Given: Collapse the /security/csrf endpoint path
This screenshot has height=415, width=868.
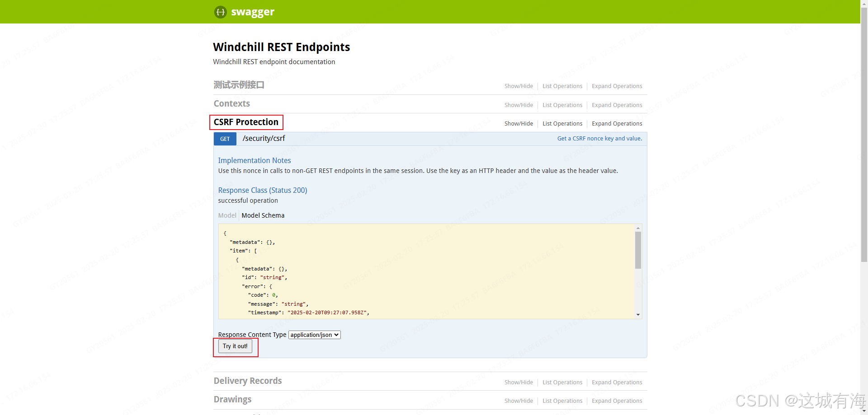Looking at the screenshot, I should (264, 139).
